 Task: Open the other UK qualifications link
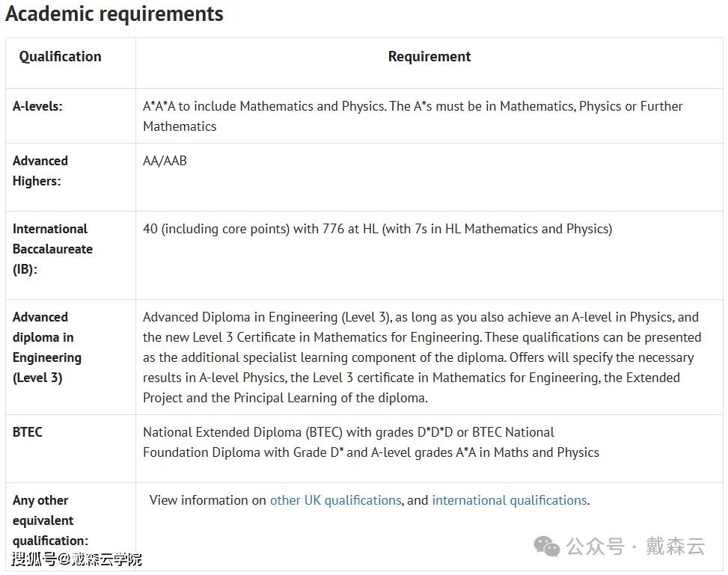[336, 500]
